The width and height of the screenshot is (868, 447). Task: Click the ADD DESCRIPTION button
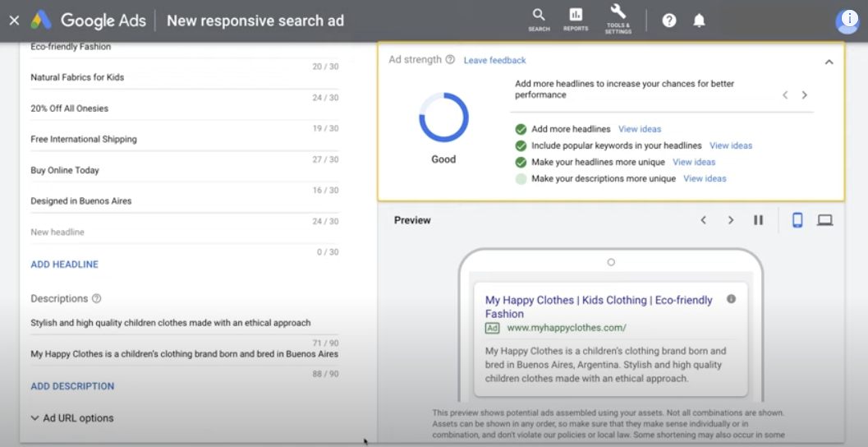pyautogui.click(x=72, y=386)
